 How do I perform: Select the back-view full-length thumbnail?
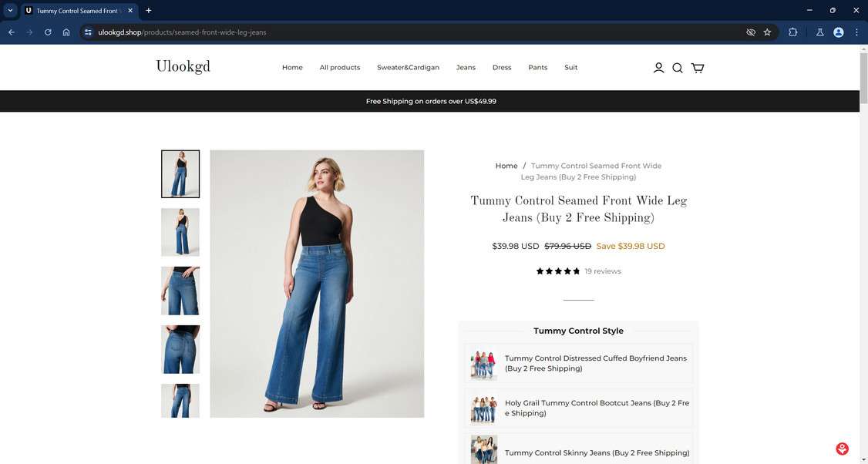click(180, 232)
